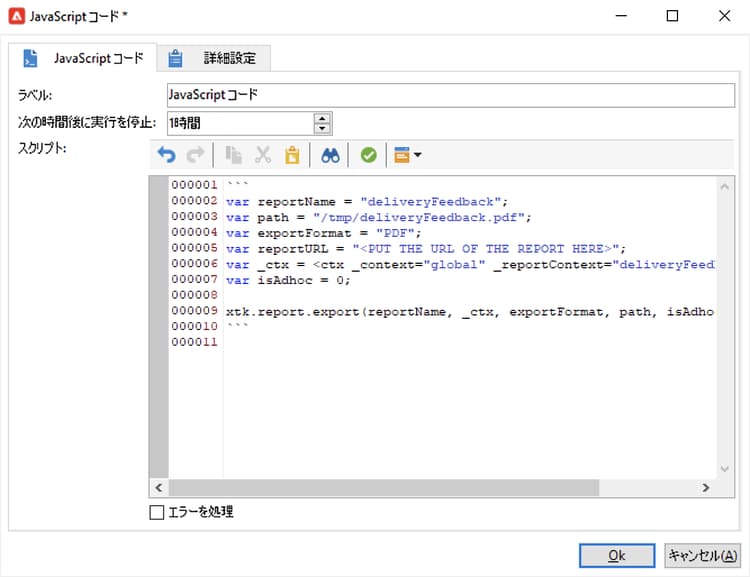Edit the ラベル text field

click(451, 95)
